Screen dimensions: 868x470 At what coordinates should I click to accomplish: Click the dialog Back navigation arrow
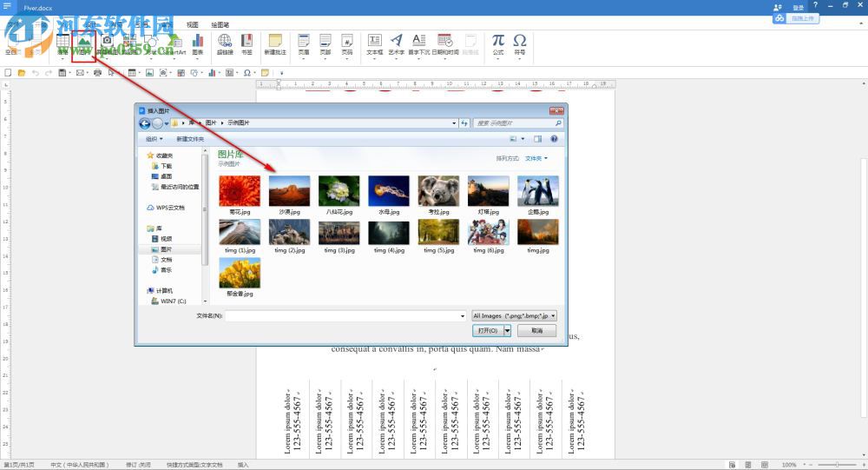(145, 123)
